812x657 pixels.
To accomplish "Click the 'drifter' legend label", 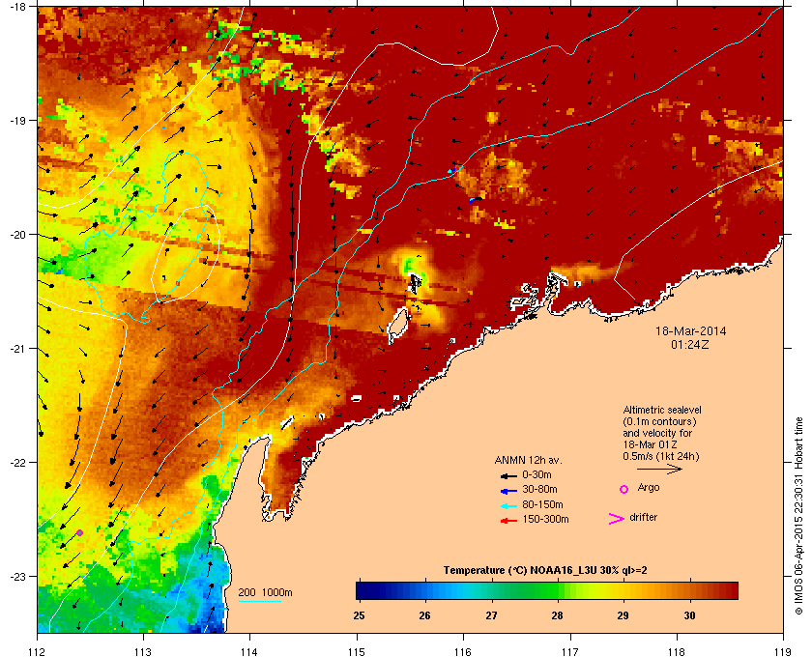I will (643, 517).
